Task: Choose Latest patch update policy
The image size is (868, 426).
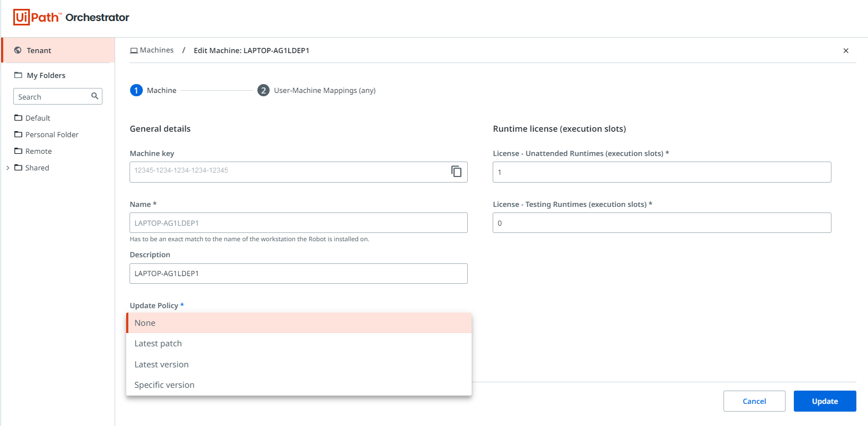Action: 299,344
